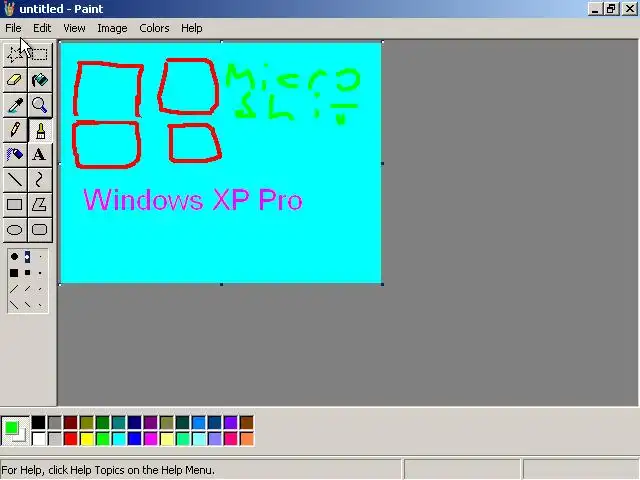The image size is (640, 480).
Task: Open the View menu
Action: 74,28
